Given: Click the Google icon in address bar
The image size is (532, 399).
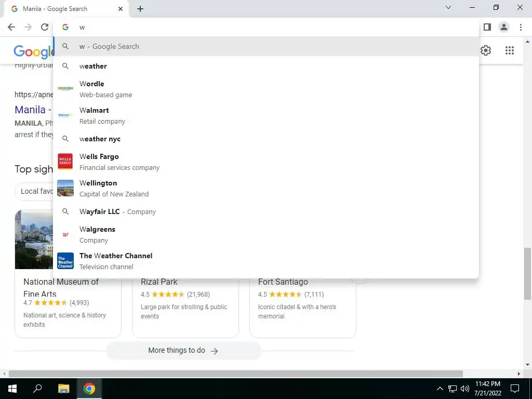Looking at the screenshot, I should coord(65,27).
